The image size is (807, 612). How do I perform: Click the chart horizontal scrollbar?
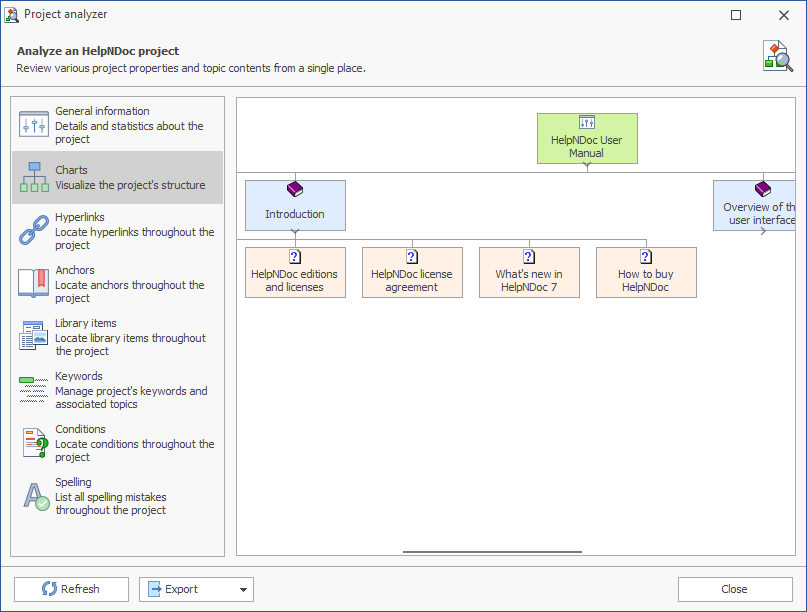click(x=493, y=552)
